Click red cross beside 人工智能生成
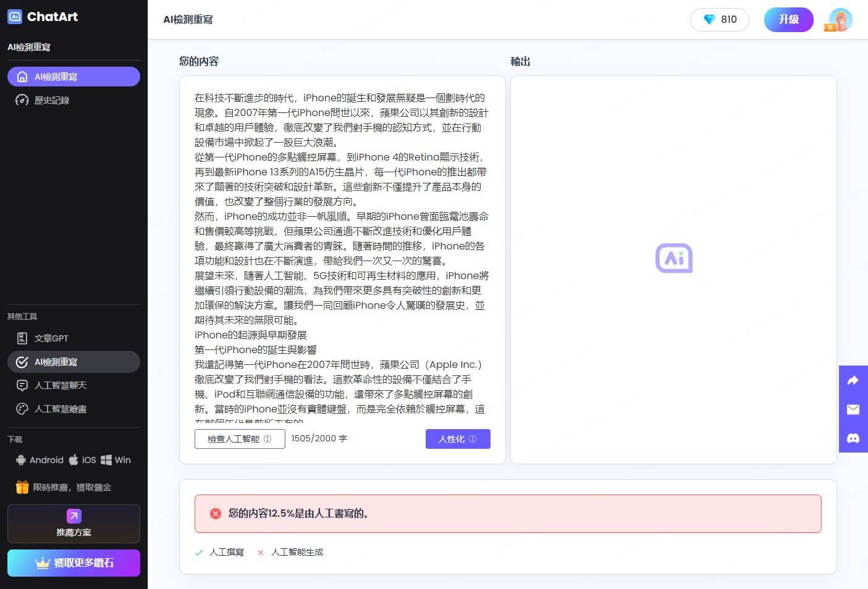This screenshot has height=589, width=868. click(261, 553)
